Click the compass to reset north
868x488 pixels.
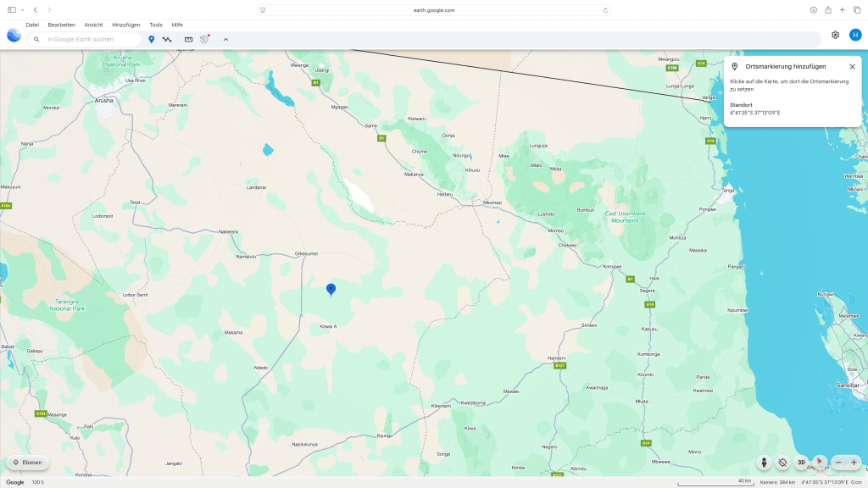pos(819,463)
